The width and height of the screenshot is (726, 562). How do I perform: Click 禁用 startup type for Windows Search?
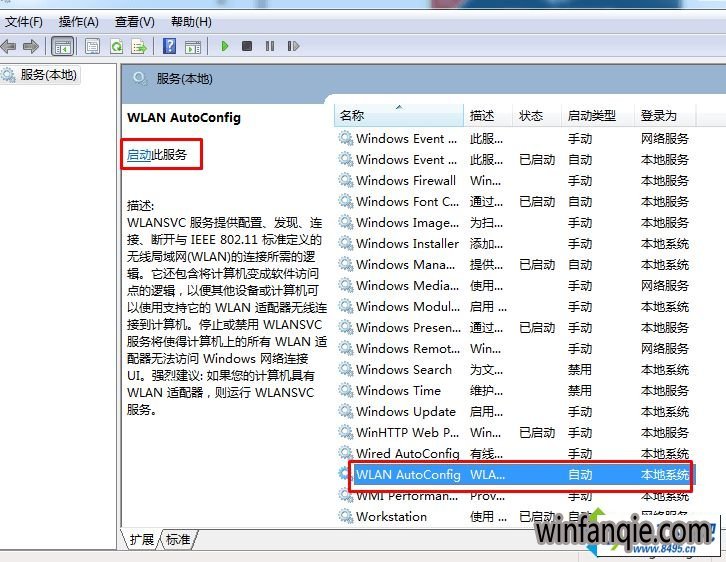click(x=580, y=369)
